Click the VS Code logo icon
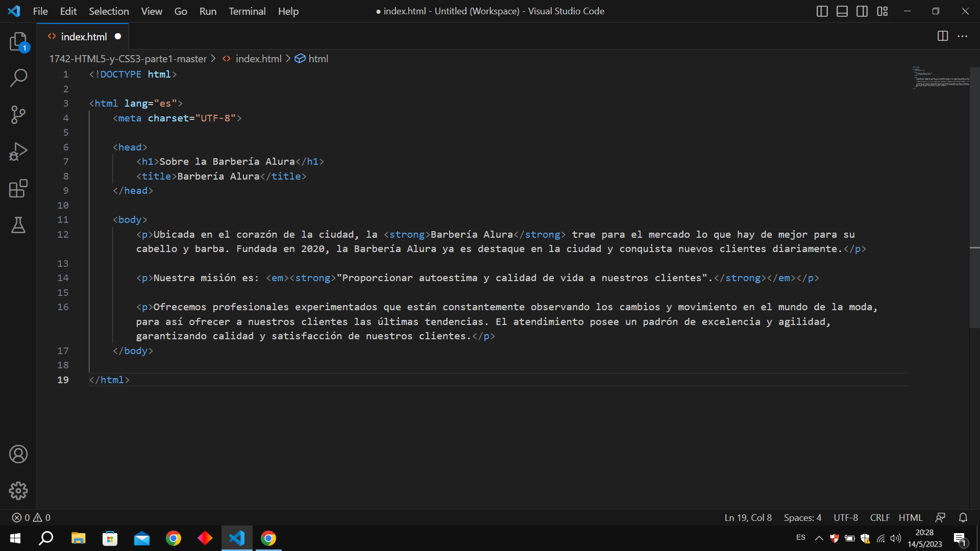Viewport: 980px width, 551px height. (x=14, y=11)
